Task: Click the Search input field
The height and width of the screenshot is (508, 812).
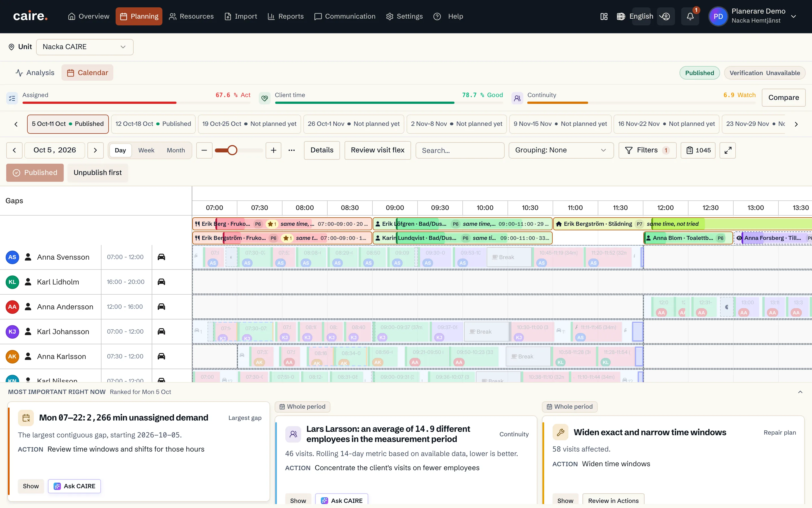Action: [x=460, y=150]
